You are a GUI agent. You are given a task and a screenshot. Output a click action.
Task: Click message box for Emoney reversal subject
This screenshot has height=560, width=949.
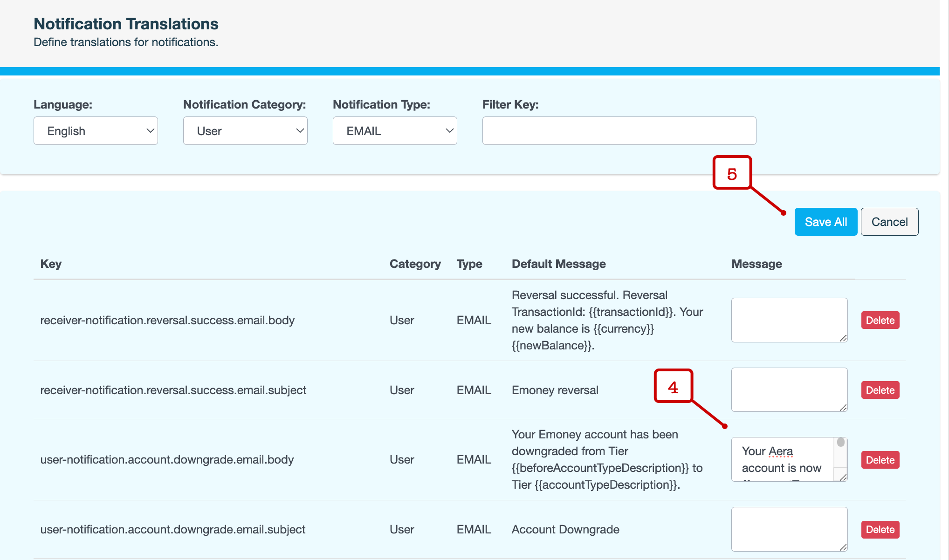point(789,389)
